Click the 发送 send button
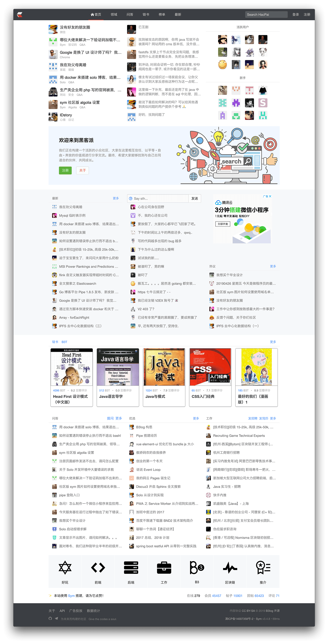Image resolution: width=328 pixels, height=644 pixels. click(x=195, y=199)
